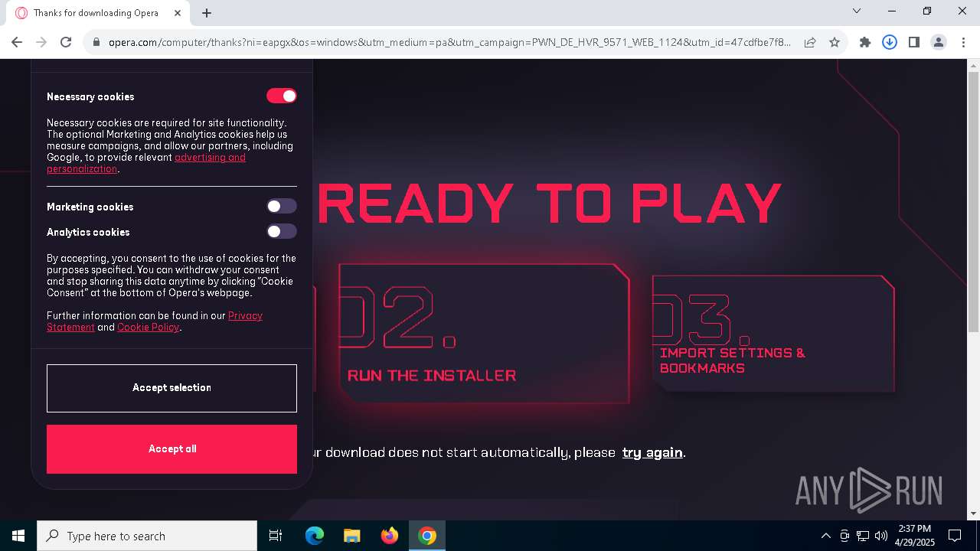Open the Windows Start menu

18,536
